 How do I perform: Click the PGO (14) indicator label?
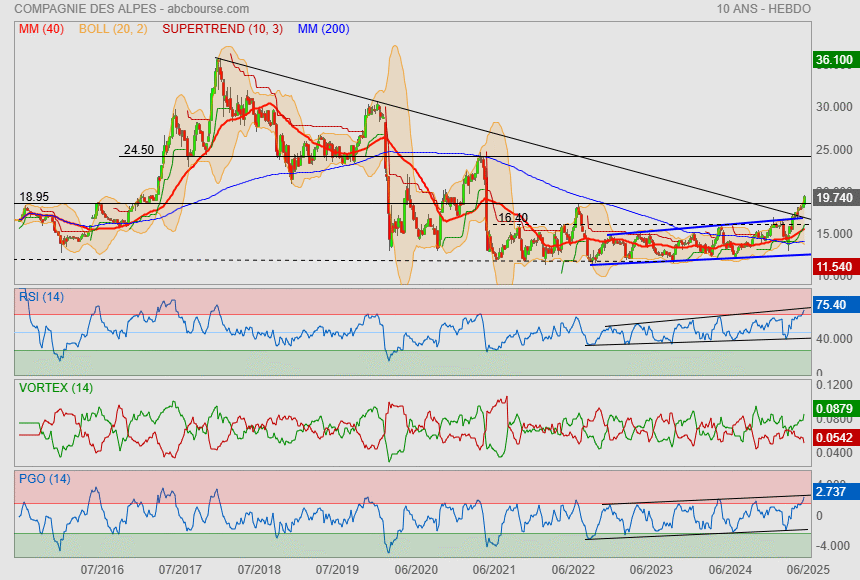pos(44,478)
